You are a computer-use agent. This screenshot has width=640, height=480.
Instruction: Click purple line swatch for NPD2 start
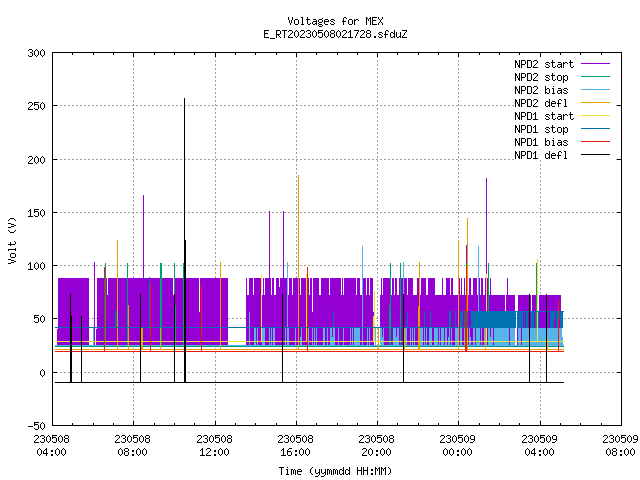point(596,64)
